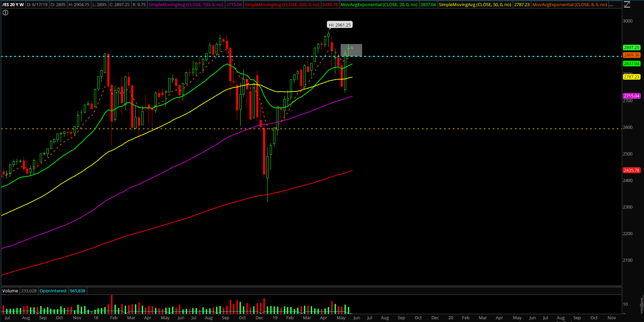Click the Volume label in lower panel
Viewport: 644px width, 322px height.
pos(10,291)
